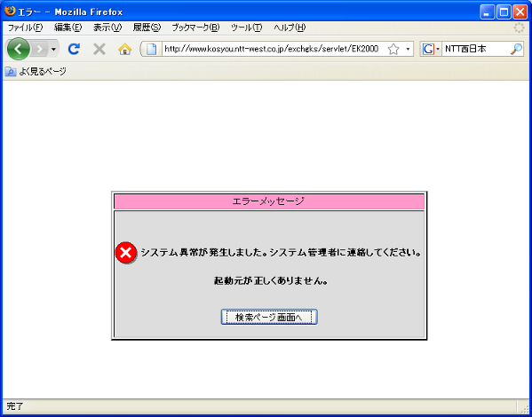Click the NTT西日本 search input box

475,49
